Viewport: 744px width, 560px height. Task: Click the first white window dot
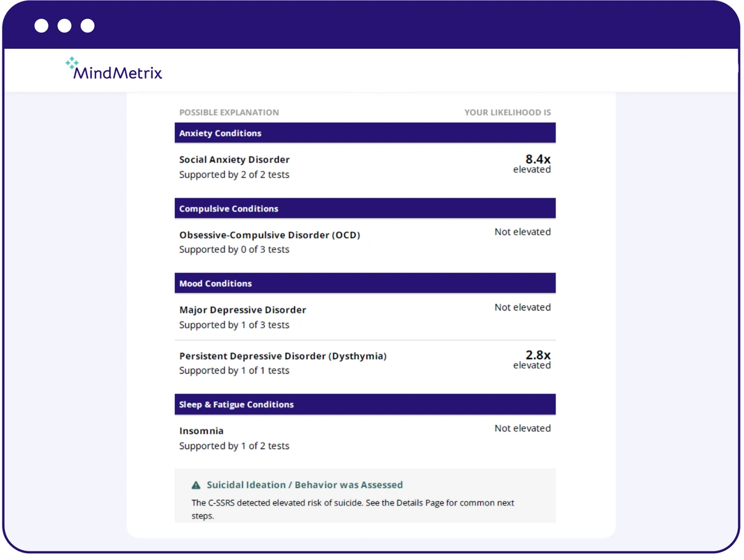coord(42,25)
